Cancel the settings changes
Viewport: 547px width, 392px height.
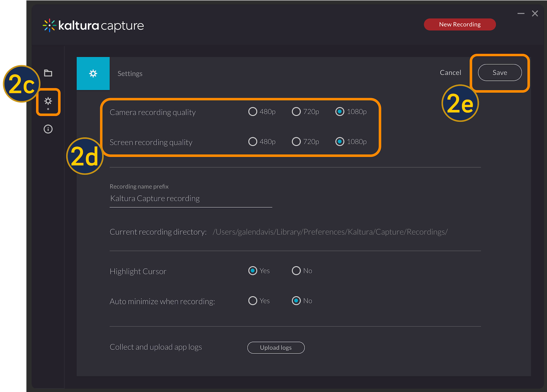coord(450,72)
